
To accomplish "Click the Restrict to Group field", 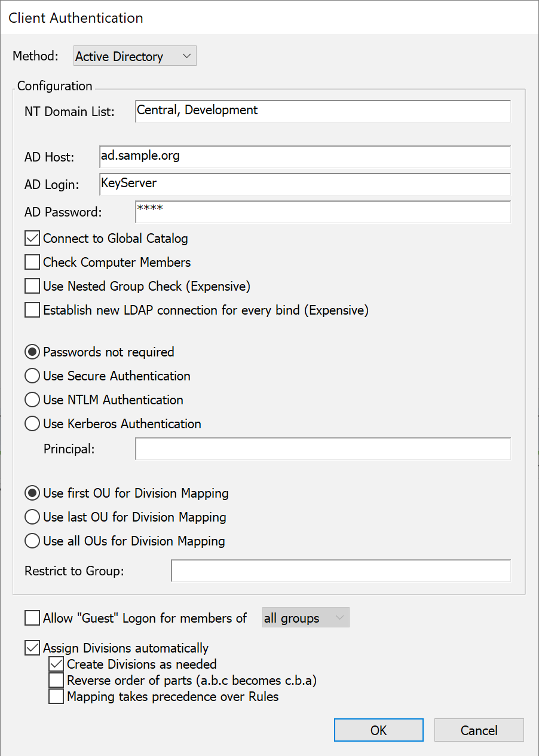I will [341, 571].
